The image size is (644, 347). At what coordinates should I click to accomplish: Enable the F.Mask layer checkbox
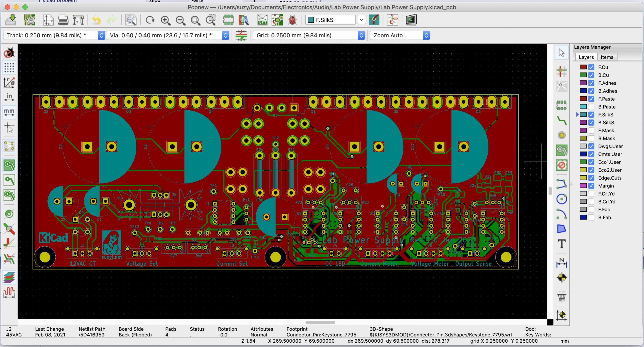click(x=591, y=130)
